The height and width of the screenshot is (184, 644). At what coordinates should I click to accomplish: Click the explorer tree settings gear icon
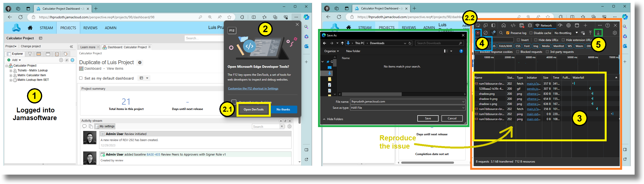pyautogui.click(x=61, y=60)
